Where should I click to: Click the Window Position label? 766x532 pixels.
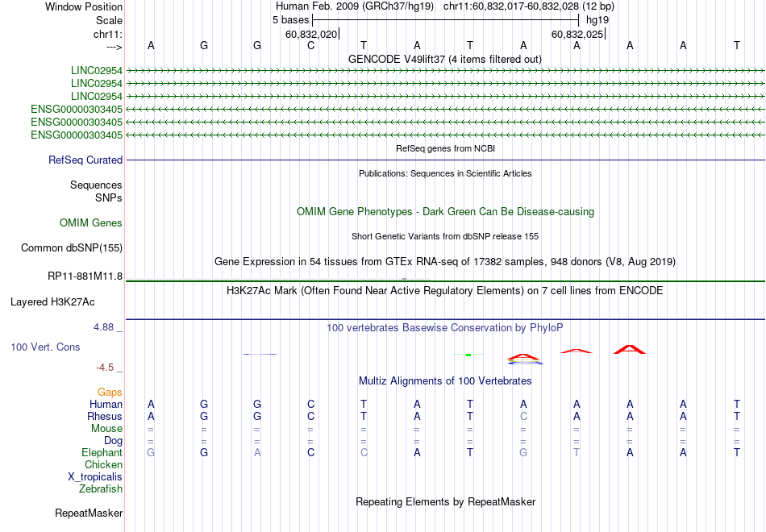(x=84, y=6)
